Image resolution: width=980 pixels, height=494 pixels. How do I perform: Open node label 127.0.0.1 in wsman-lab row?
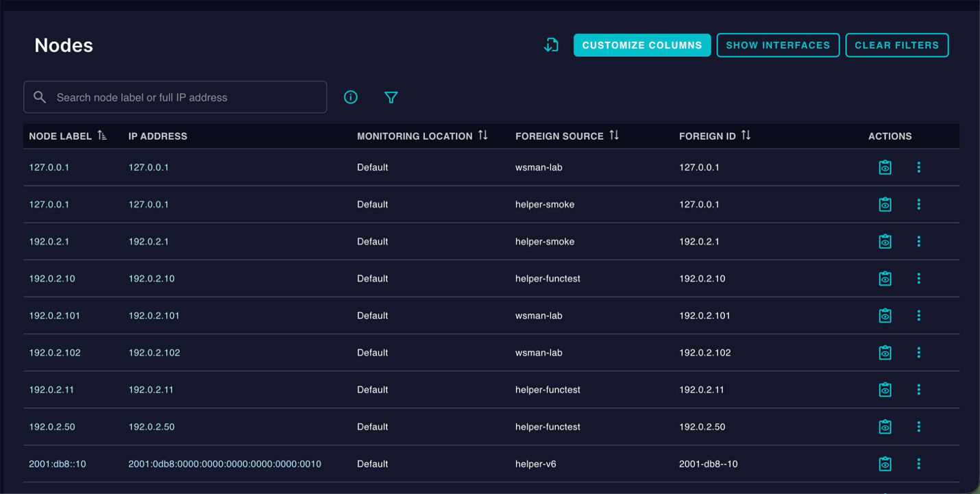click(x=49, y=167)
